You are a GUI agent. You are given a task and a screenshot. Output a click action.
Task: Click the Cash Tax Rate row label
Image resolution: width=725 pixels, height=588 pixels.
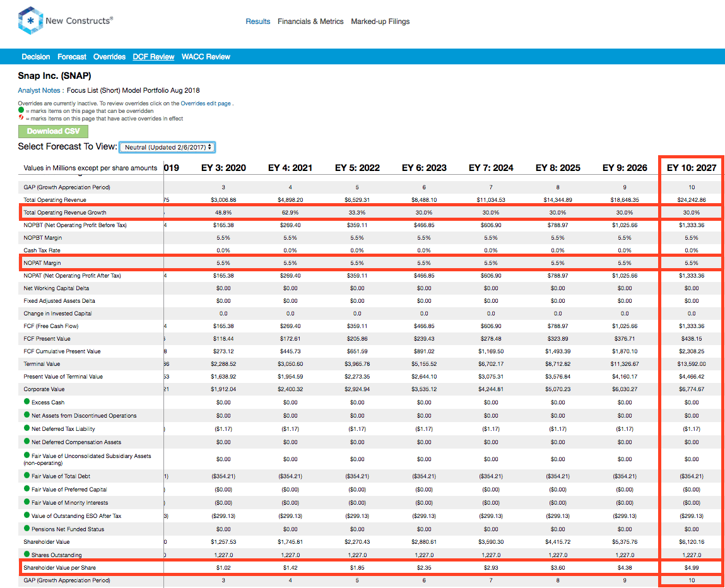point(42,250)
